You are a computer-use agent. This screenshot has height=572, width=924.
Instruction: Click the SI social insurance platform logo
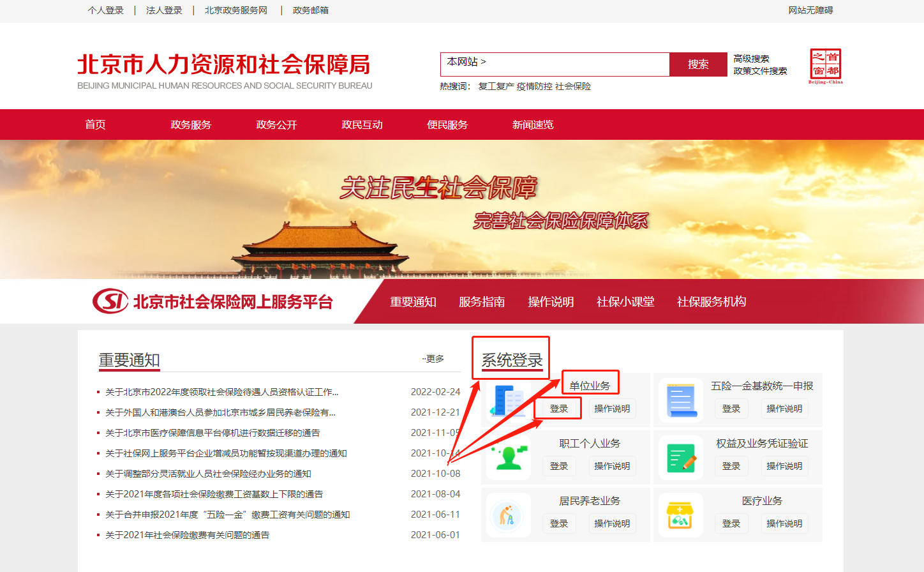click(x=111, y=301)
